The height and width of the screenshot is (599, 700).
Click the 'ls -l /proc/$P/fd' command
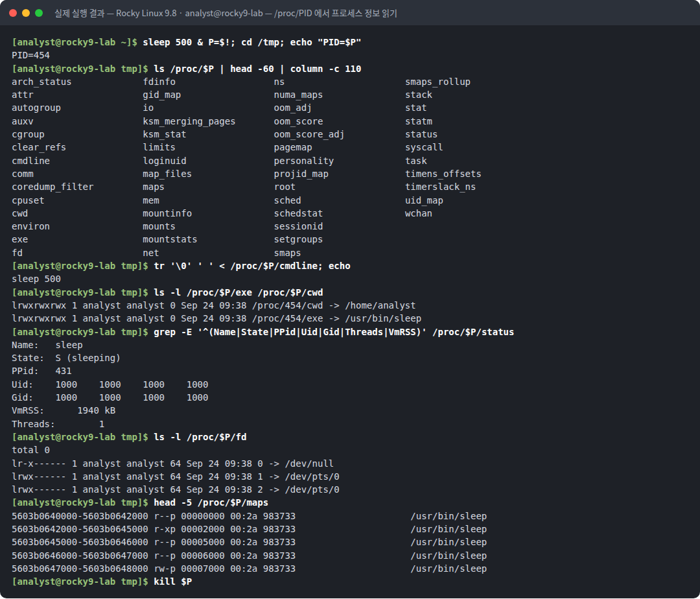click(200, 437)
